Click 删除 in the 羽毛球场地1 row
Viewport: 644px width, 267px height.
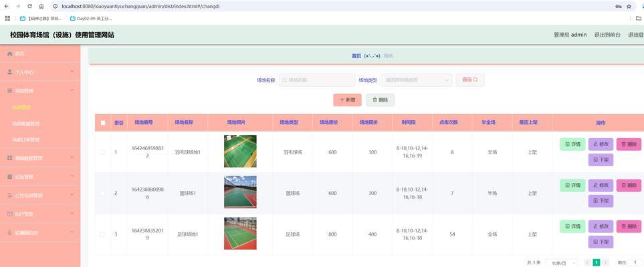629,144
